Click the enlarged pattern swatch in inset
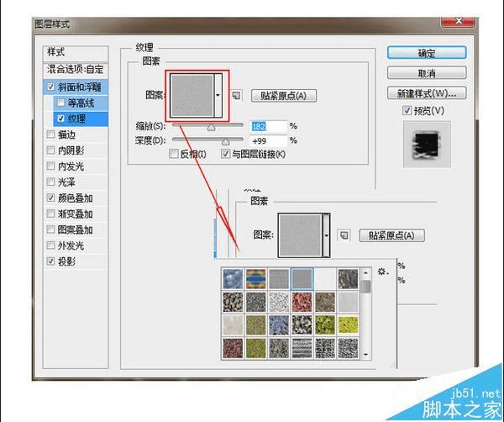504x422 pixels. tap(300, 235)
